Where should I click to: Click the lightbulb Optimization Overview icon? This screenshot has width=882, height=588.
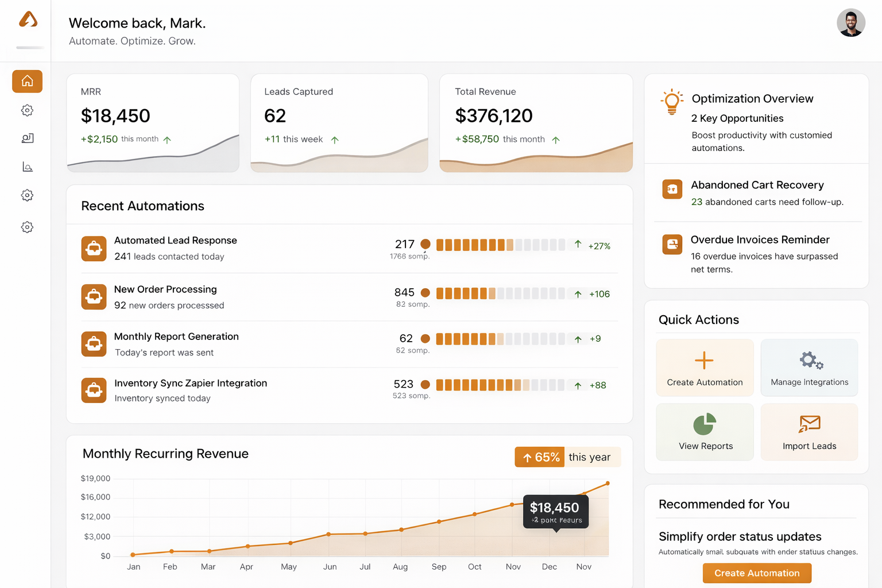point(672,102)
